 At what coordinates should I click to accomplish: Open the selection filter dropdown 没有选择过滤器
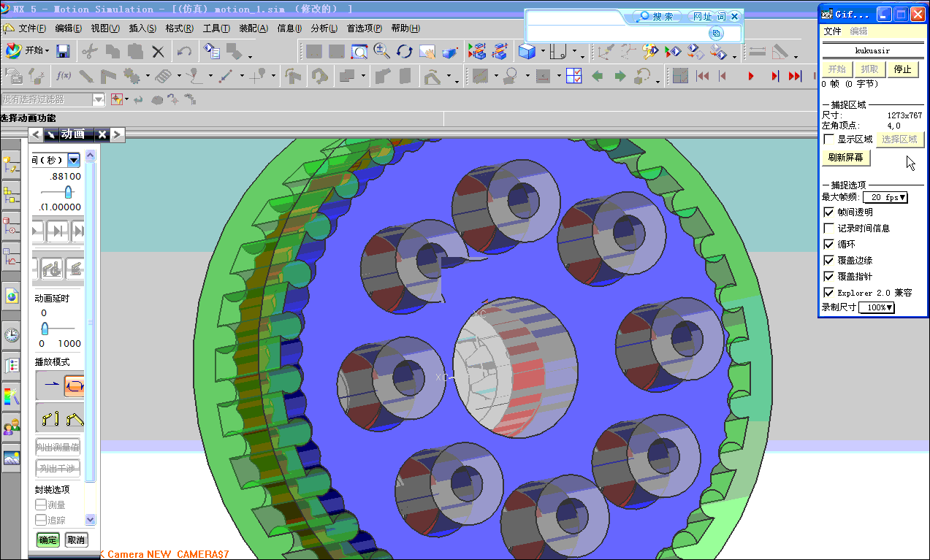coord(99,99)
